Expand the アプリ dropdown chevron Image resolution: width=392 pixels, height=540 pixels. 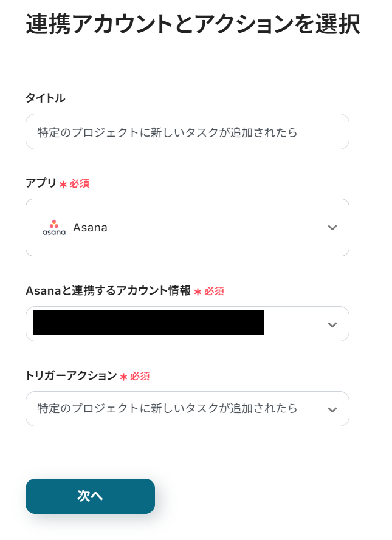pos(332,228)
